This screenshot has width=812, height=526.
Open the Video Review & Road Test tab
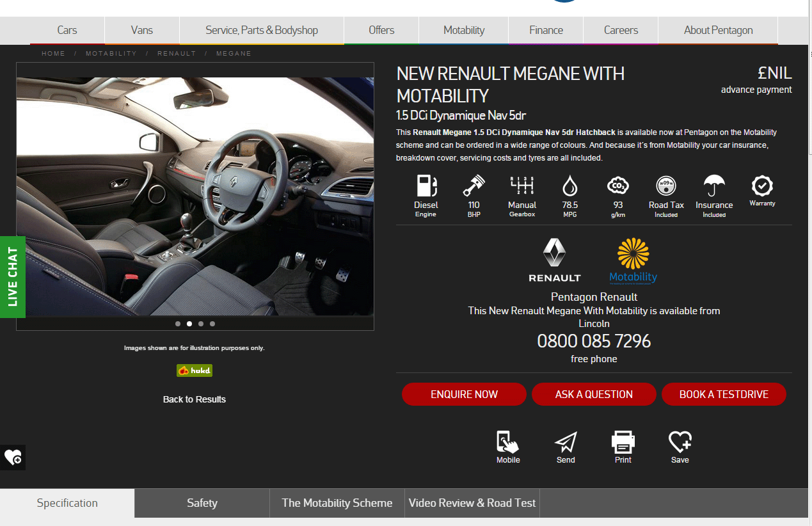pyautogui.click(x=472, y=503)
